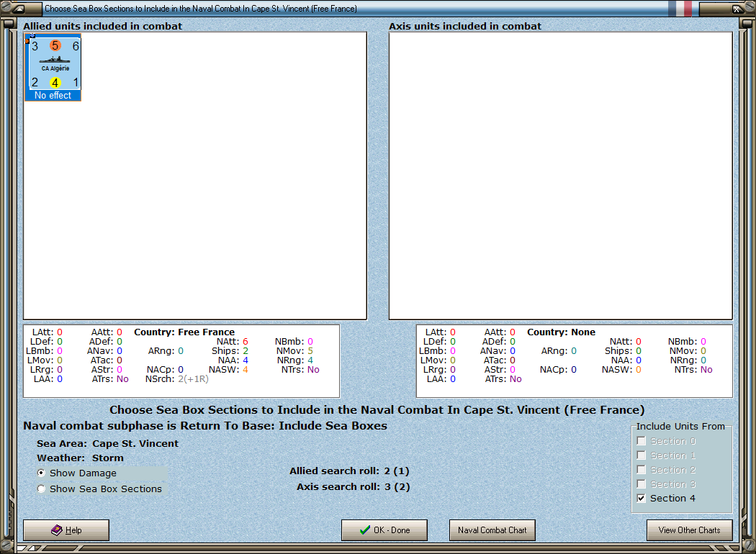Click the 'No effect' label under Algérie

click(x=53, y=96)
